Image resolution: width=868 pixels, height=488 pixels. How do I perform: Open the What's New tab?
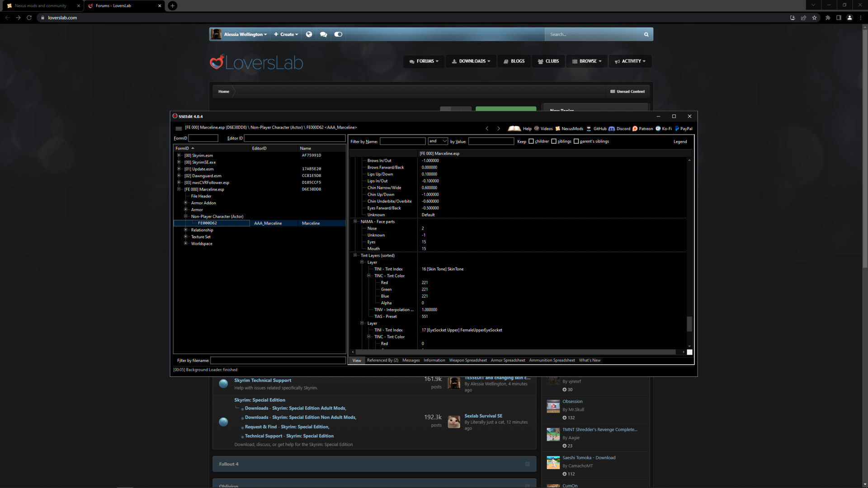click(x=590, y=361)
